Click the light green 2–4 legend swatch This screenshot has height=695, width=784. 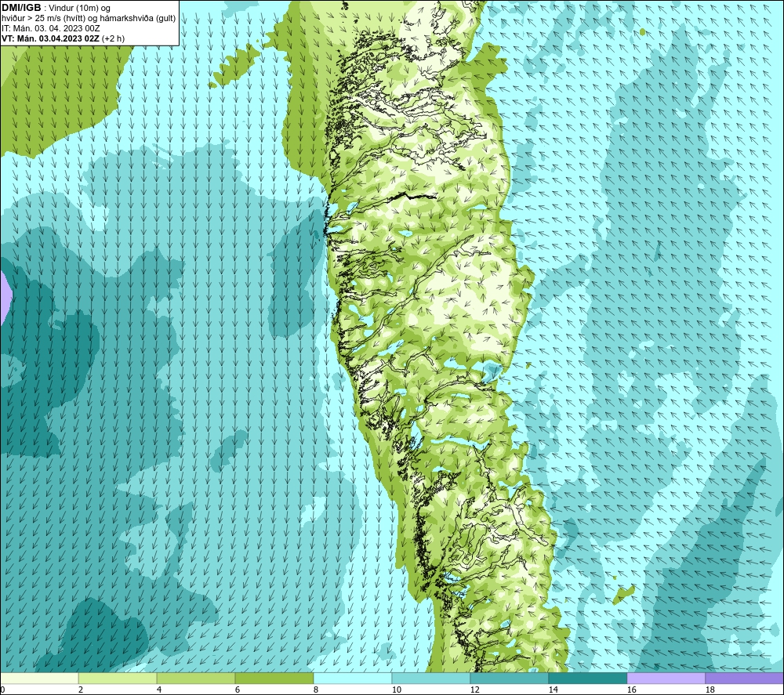point(118,678)
